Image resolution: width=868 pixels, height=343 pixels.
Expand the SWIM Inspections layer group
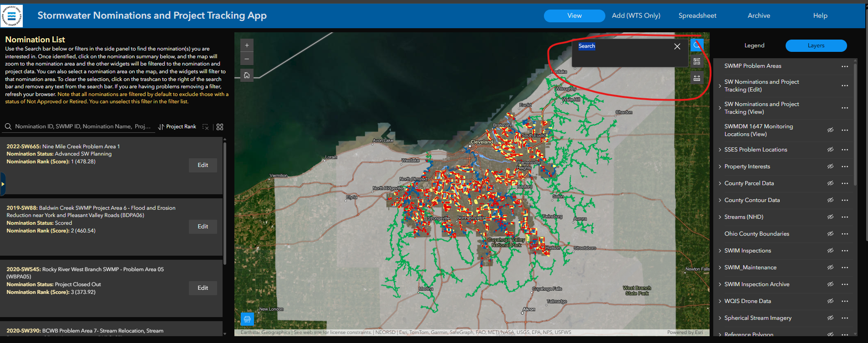[x=720, y=251]
